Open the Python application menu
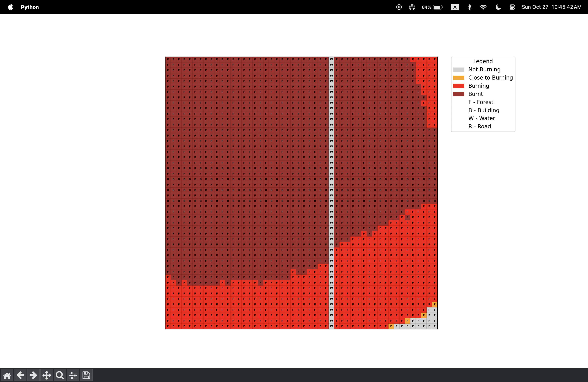Image resolution: width=588 pixels, height=382 pixels. tap(30, 7)
